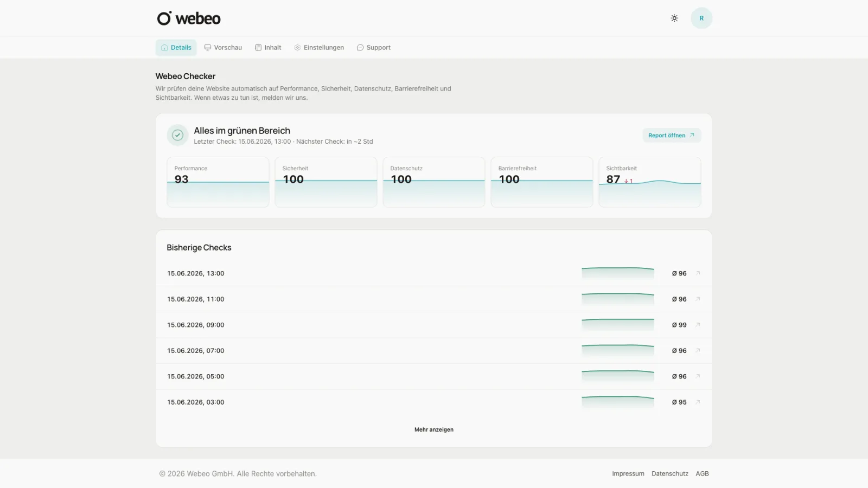Click the Bisherige Checks heading
This screenshot has width=868, height=488.
(199, 248)
